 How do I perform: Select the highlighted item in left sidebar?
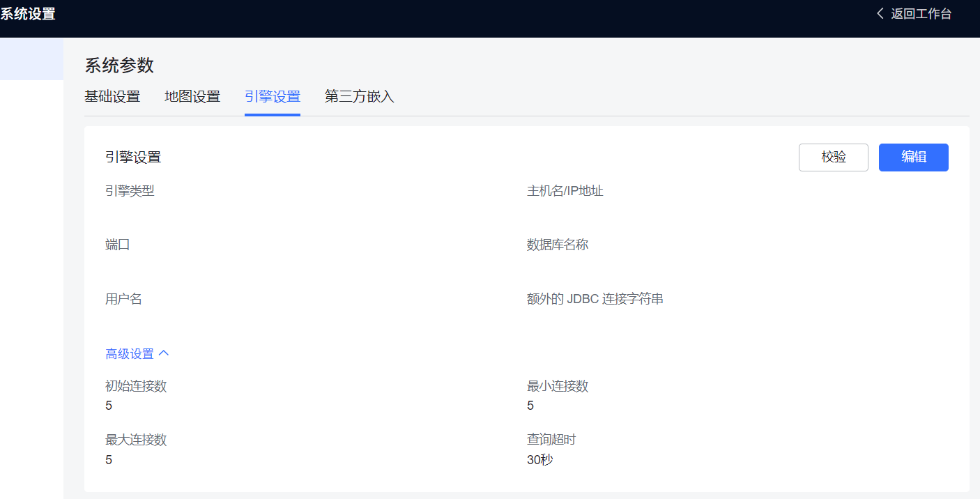pos(31,59)
